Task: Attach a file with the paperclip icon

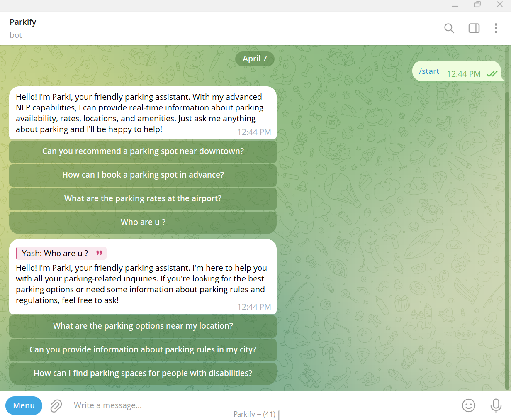Action: click(x=56, y=405)
